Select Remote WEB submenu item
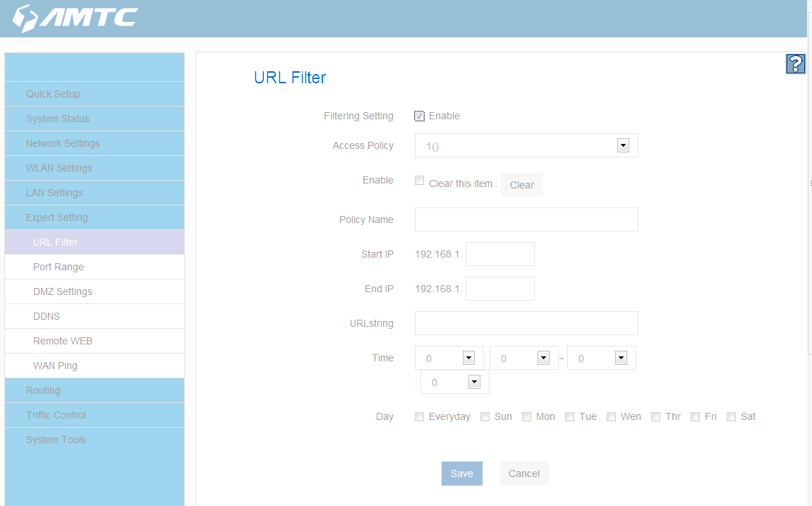 95,342
